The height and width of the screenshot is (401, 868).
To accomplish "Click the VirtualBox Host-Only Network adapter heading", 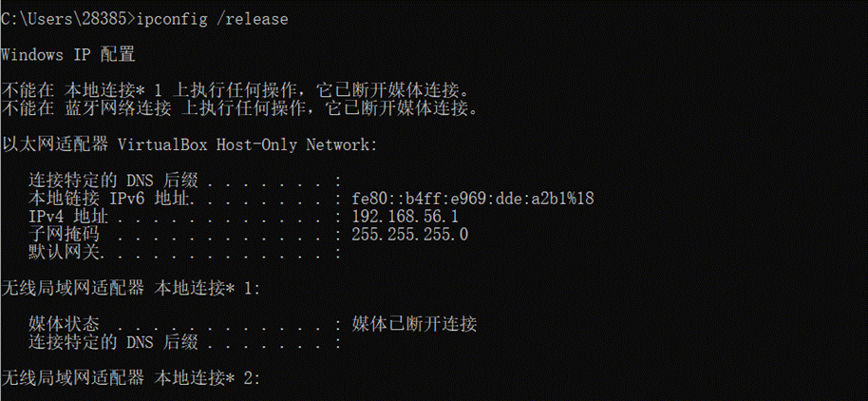I will [x=189, y=145].
